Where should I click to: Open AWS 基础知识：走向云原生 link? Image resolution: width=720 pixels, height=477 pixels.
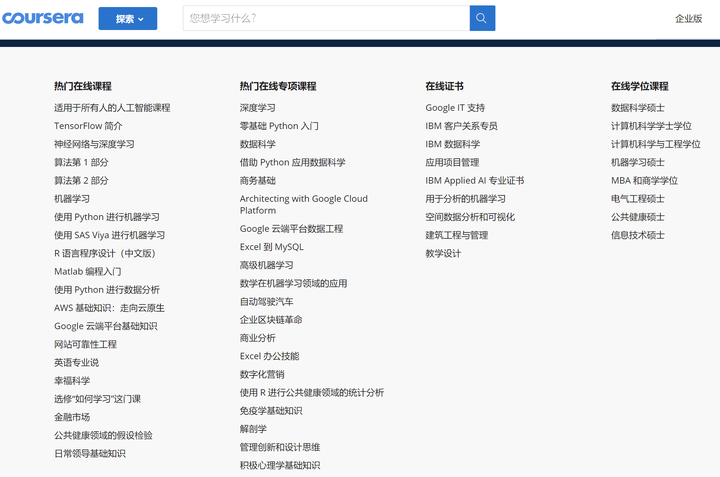pyautogui.click(x=109, y=308)
